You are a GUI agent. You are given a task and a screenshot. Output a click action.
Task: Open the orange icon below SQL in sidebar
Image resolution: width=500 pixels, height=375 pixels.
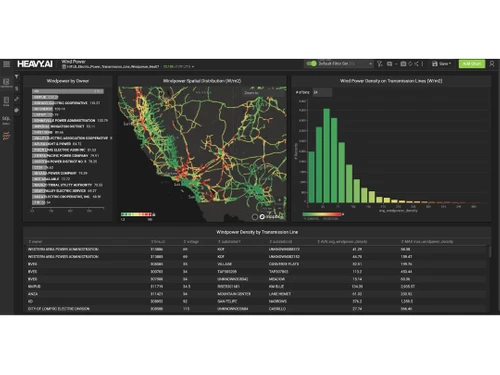click(x=6, y=136)
